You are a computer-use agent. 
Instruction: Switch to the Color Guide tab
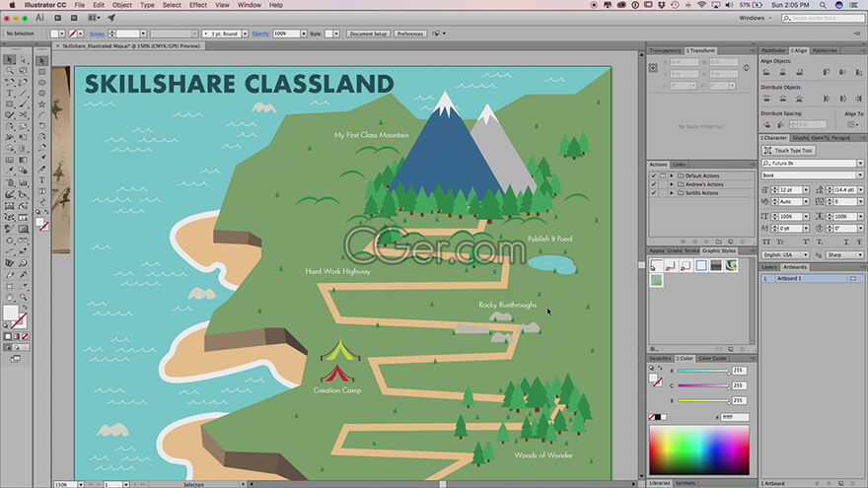(712, 359)
